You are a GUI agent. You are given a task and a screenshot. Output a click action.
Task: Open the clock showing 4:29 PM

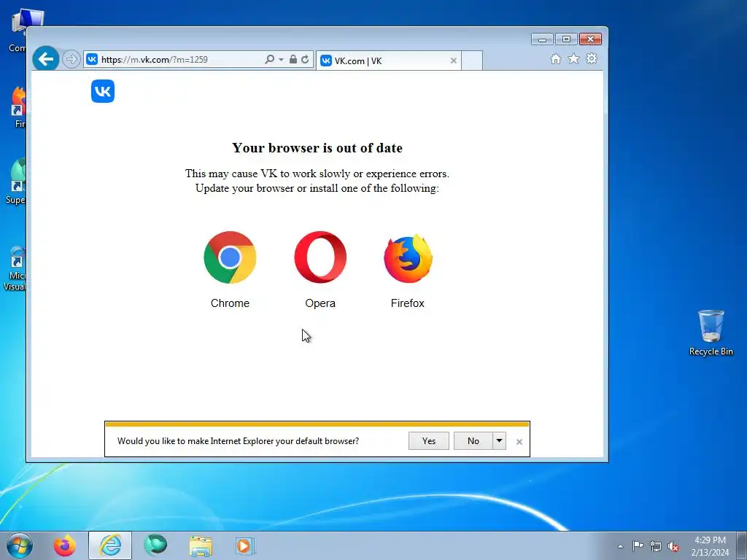pos(711,546)
